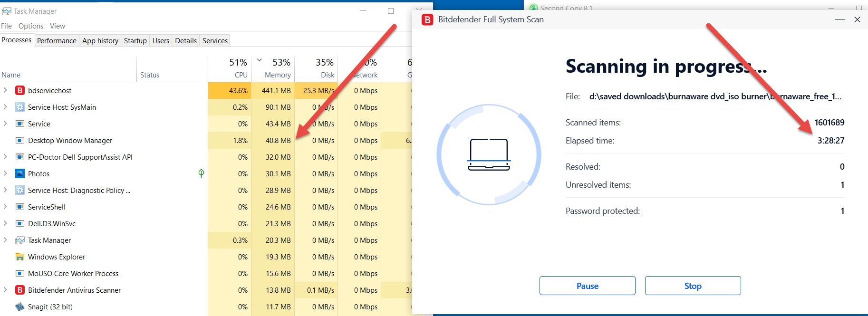Switch to the Services tab
The height and width of the screenshot is (316, 868).
[215, 41]
